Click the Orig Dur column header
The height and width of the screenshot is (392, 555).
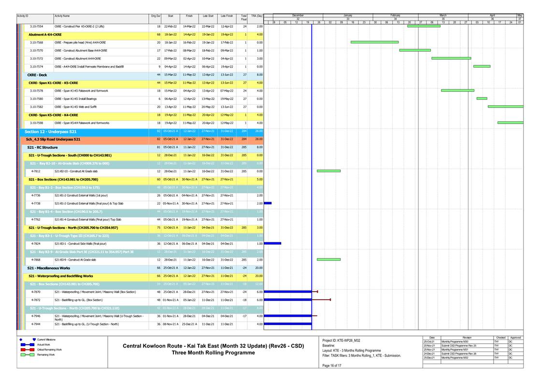coord(156,16)
